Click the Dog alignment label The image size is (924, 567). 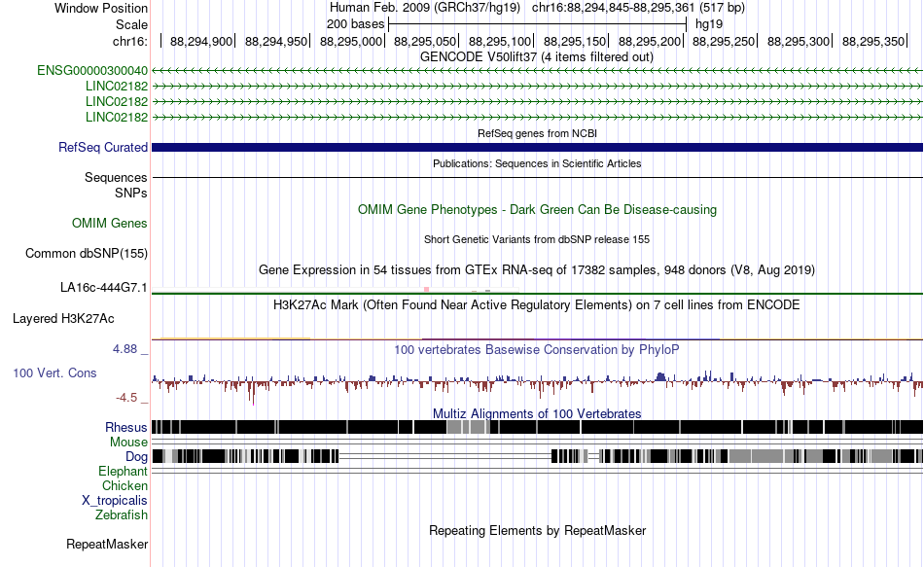tap(136, 457)
